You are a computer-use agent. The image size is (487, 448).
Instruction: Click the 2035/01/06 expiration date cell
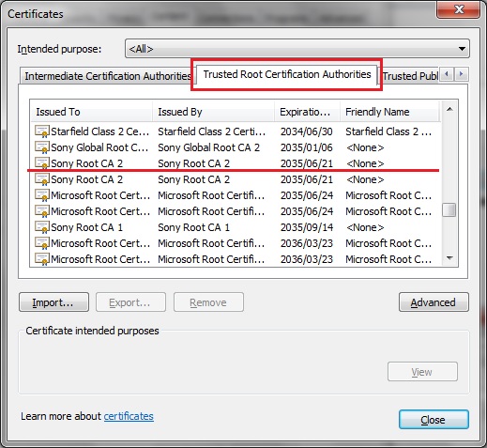click(x=306, y=147)
